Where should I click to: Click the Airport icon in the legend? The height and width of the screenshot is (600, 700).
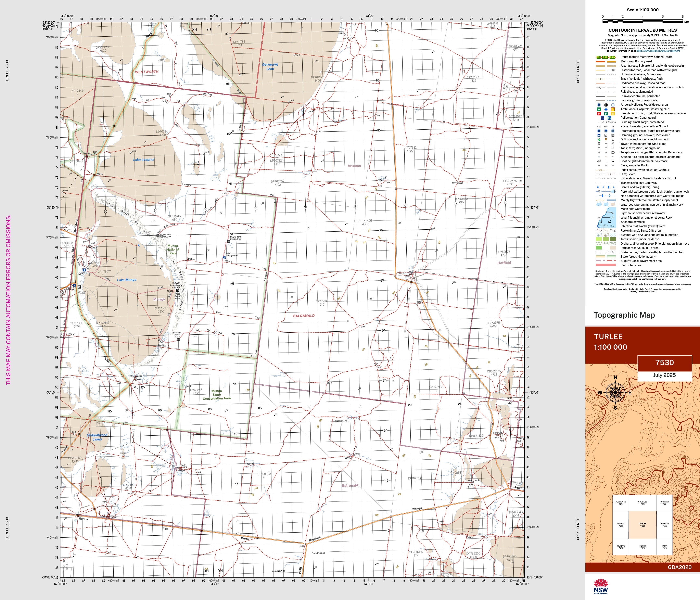(x=599, y=105)
